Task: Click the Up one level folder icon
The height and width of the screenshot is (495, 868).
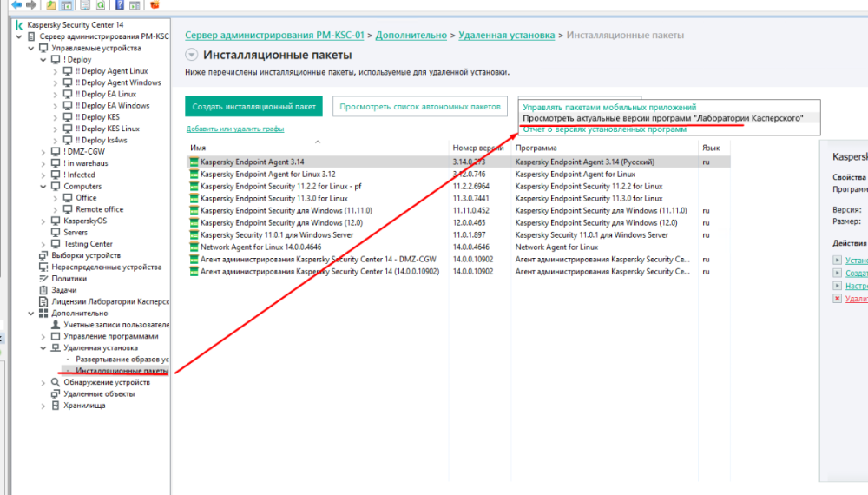Action: [51, 5]
